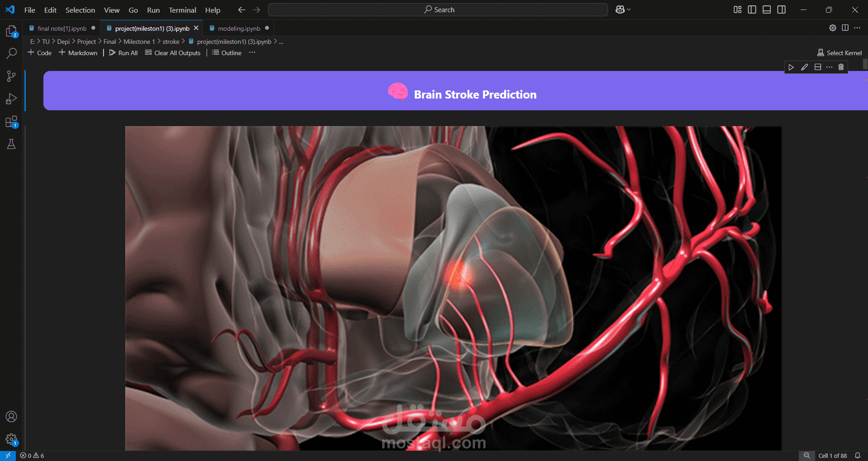Open more editor actions ellipsis
The width and height of the screenshot is (868, 461).
click(857, 28)
